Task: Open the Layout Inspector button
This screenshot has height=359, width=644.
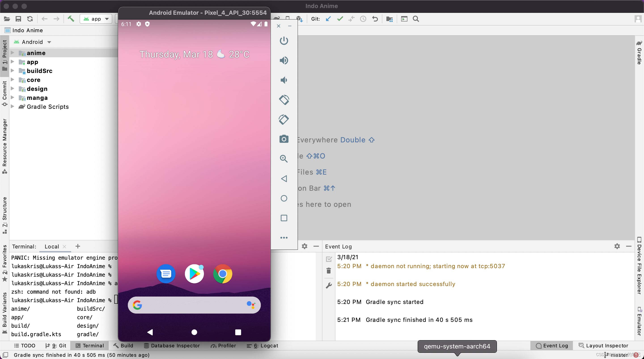Action: (603, 346)
